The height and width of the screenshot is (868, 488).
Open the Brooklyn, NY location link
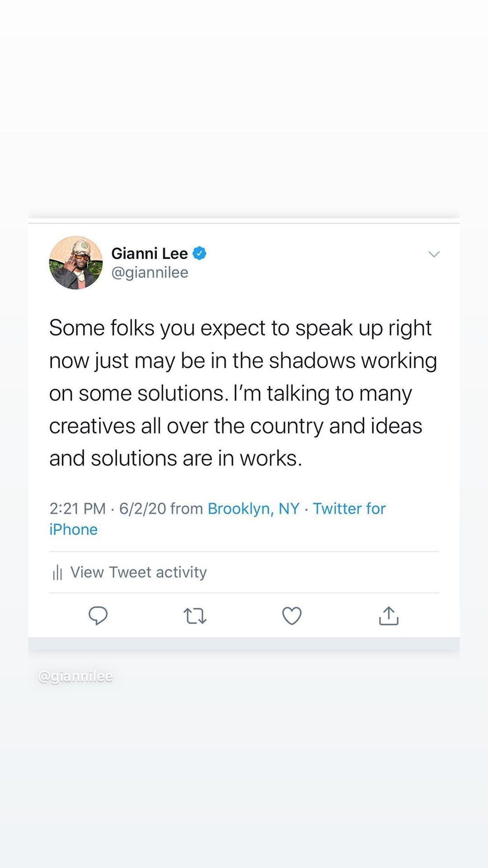(253, 509)
